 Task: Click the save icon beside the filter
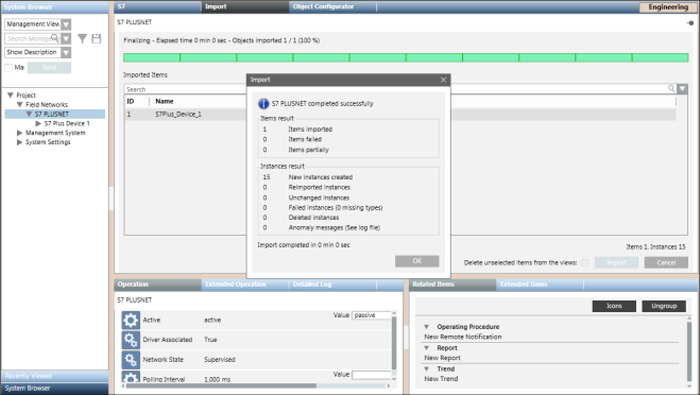click(96, 39)
